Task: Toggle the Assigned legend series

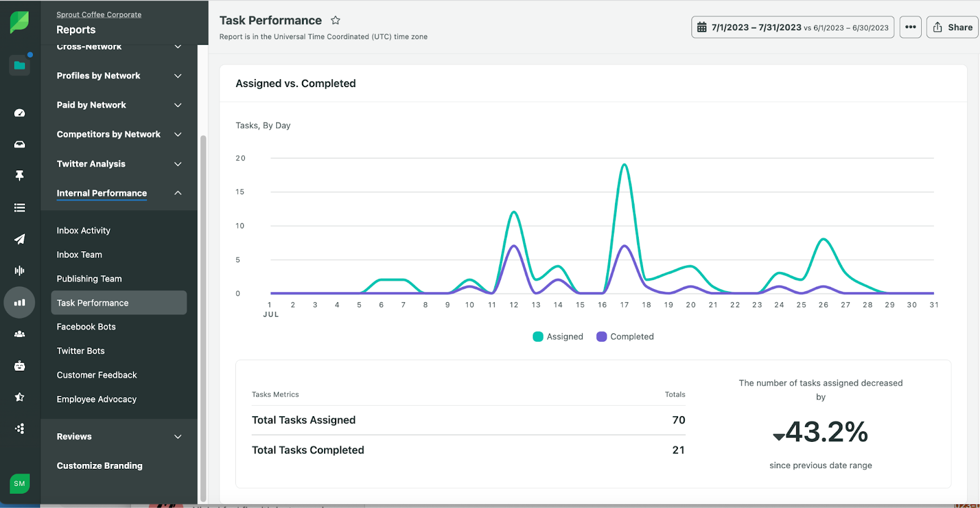Action: pos(558,336)
